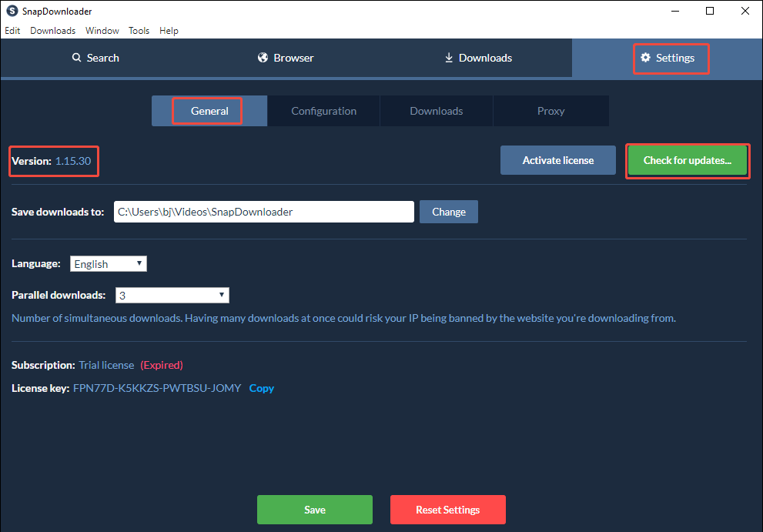This screenshot has width=763, height=532.
Task: Reset all settings
Action: [447, 510]
